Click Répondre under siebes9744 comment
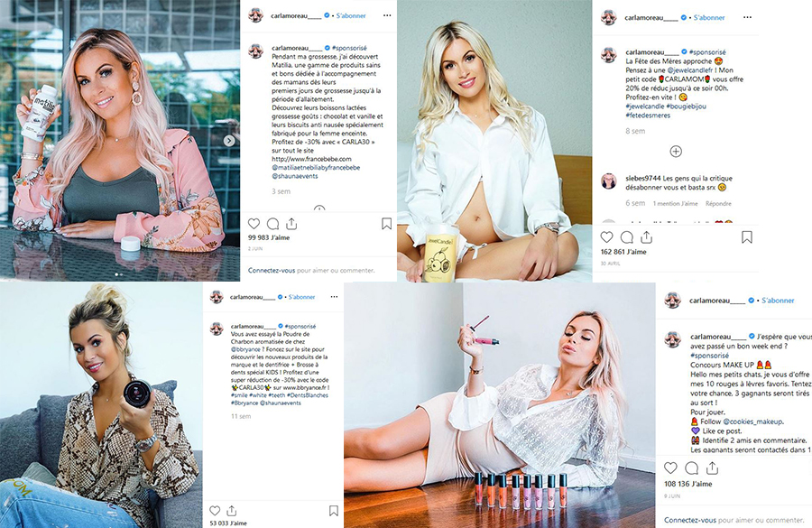Image resolution: width=812 pixels, height=528 pixels. pos(718,204)
